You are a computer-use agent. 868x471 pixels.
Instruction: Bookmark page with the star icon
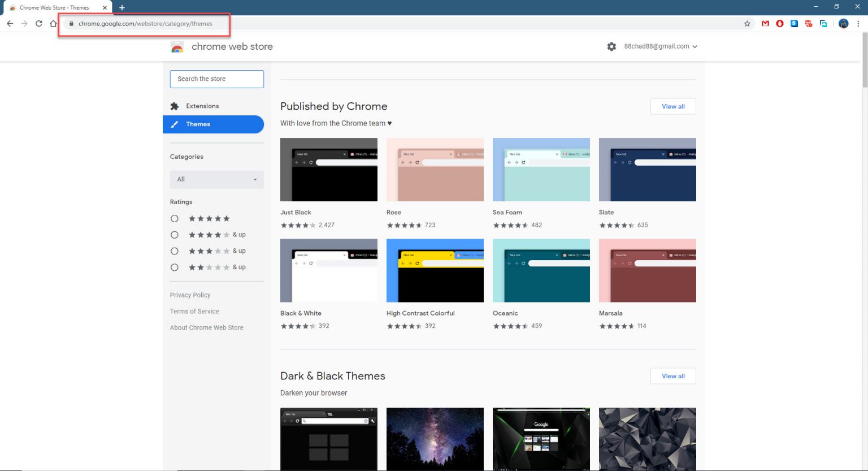pos(747,24)
